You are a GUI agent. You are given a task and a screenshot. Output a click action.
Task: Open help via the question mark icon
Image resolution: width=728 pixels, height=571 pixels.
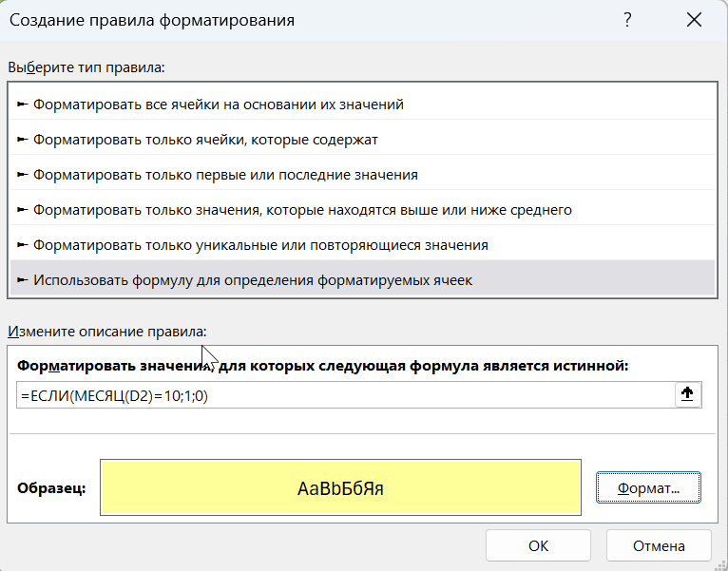pyautogui.click(x=627, y=20)
